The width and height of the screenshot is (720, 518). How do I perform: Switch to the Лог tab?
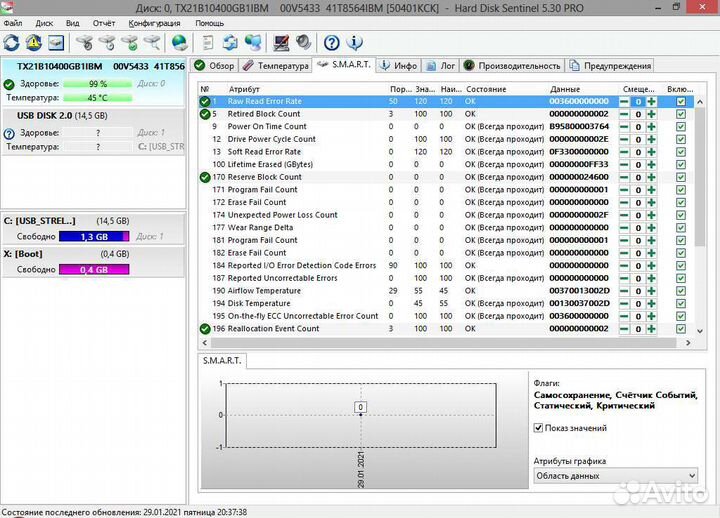[x=441, y=66]
